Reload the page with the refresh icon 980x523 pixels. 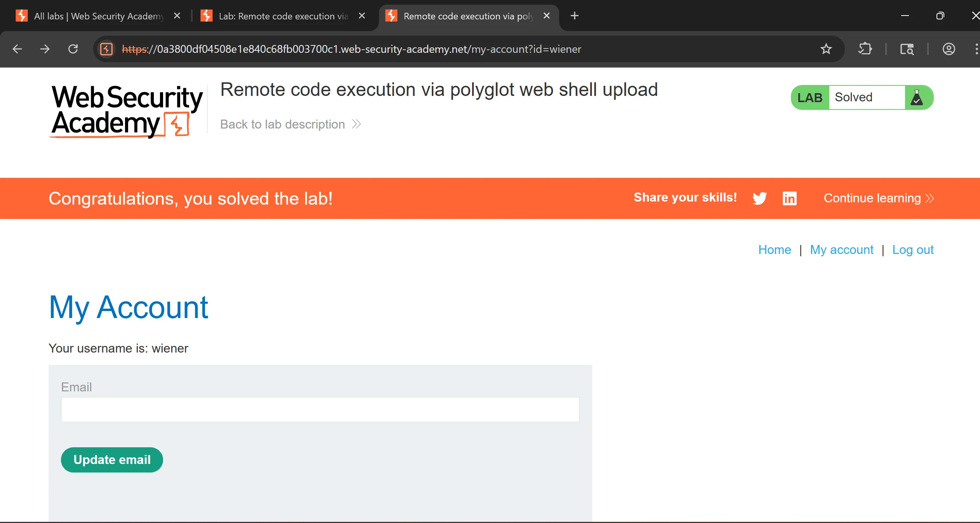(x=73, y=49)
